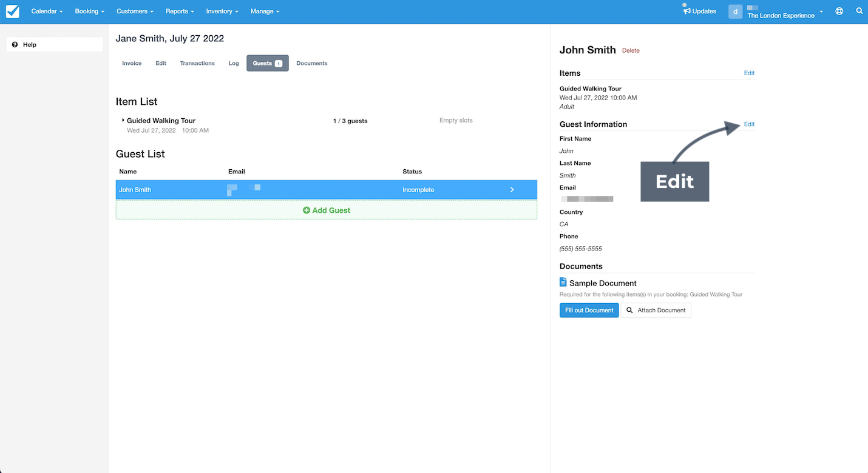Open the Booking dropdown menu
The width and height of the screenshot is (868, 473).
pyautogui.click(x=90, y=12)
